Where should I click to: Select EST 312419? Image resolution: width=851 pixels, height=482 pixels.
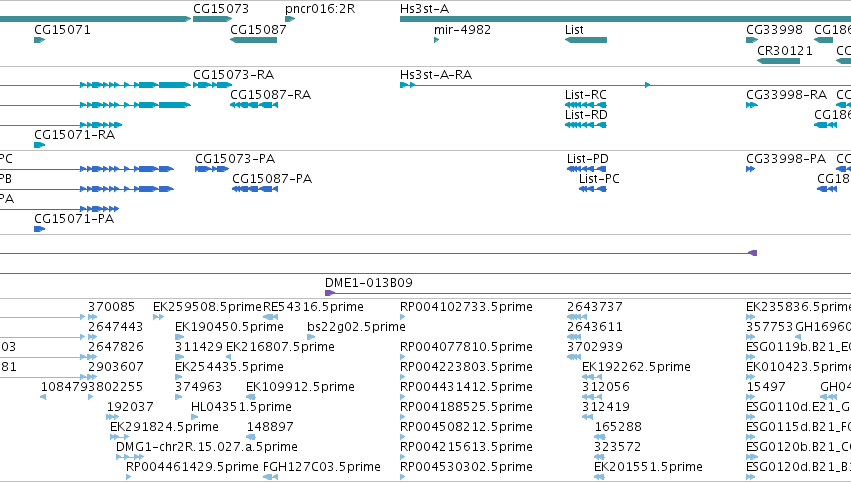point(606,407)
